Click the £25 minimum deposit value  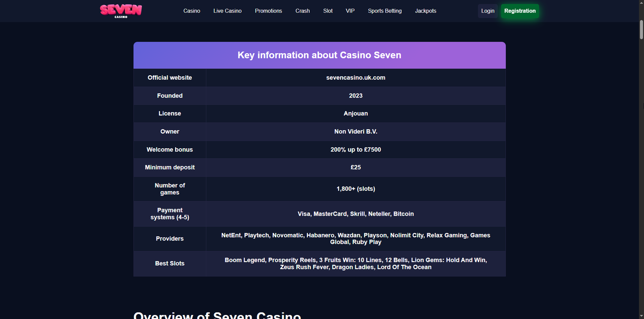coord(356,167)
